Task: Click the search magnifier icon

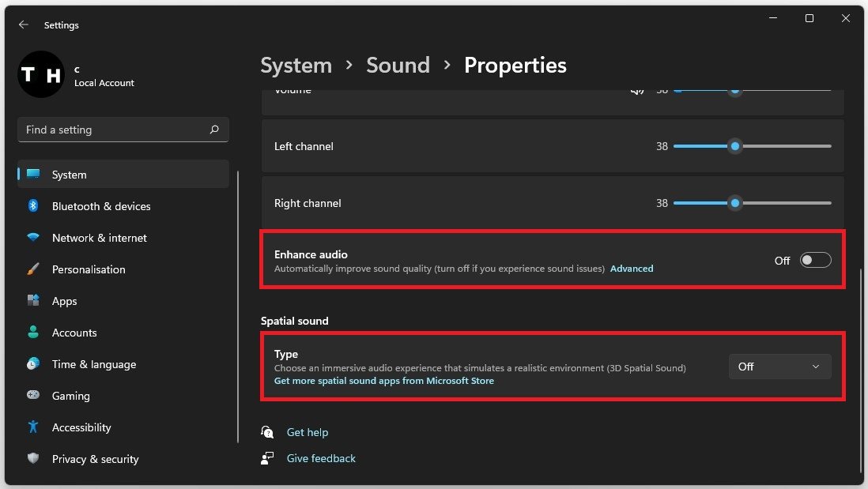Action: pyautogui.click(x=214, y=130)
